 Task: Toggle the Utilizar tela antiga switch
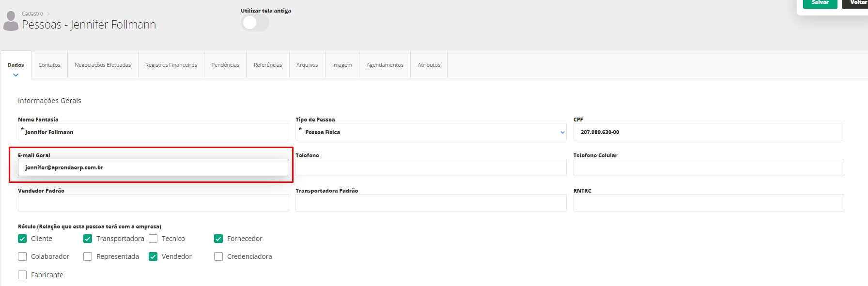tap(255, 23)
